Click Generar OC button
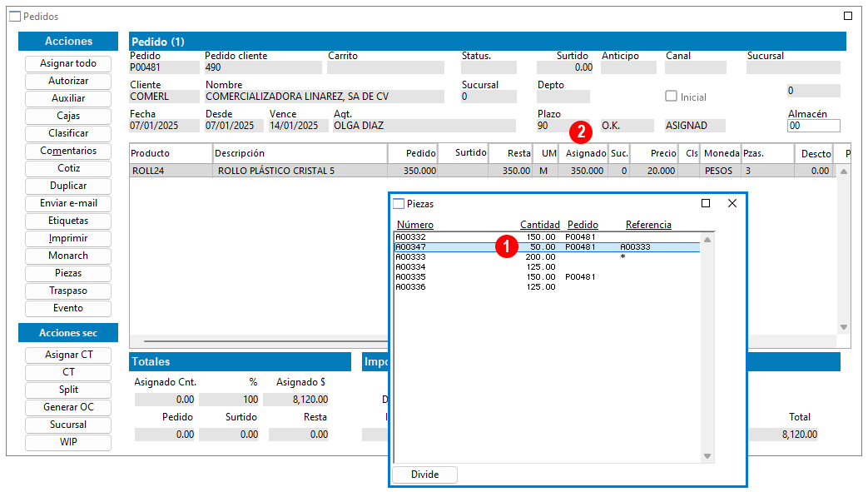This screenshot has width=868, height=492. pyautogui.click(x=68, y=407)
